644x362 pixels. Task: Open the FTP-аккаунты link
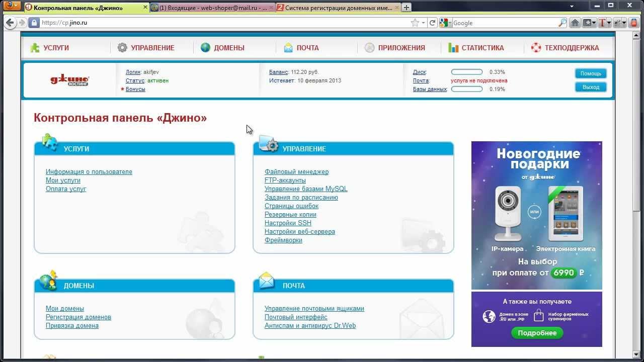point(285,180)
